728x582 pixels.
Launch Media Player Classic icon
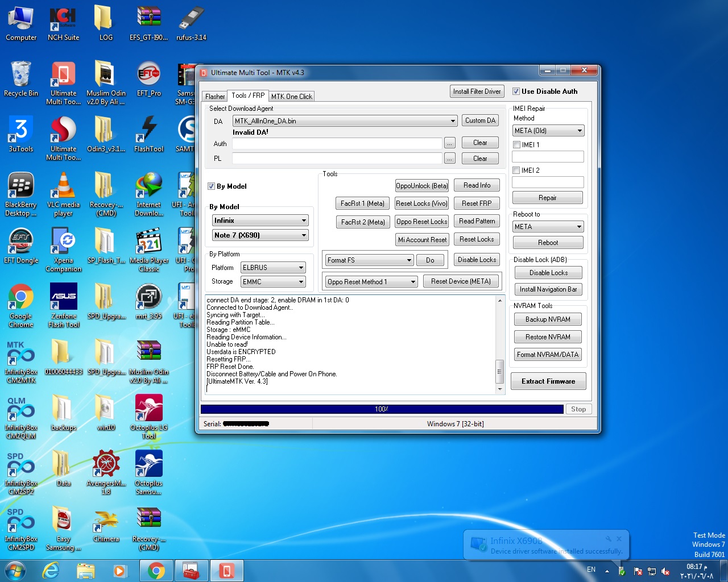[148, 250]
